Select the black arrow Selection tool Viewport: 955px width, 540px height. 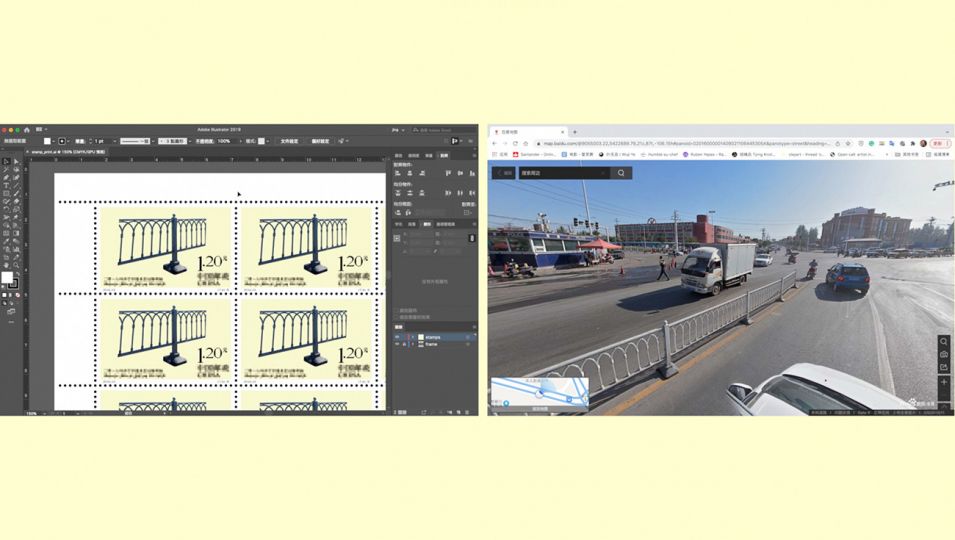(6, 161)
